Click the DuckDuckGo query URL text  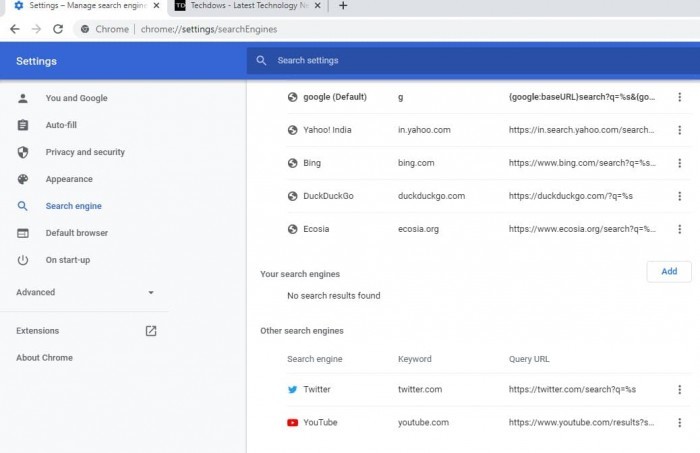click(x=571, y=196)
